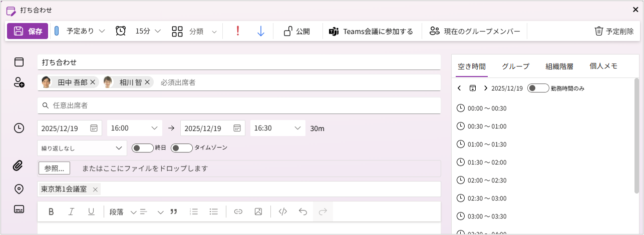Open the 段落 paragraph style dropdown
This screenshot has height=235, width=644.
tap(123, 211)
